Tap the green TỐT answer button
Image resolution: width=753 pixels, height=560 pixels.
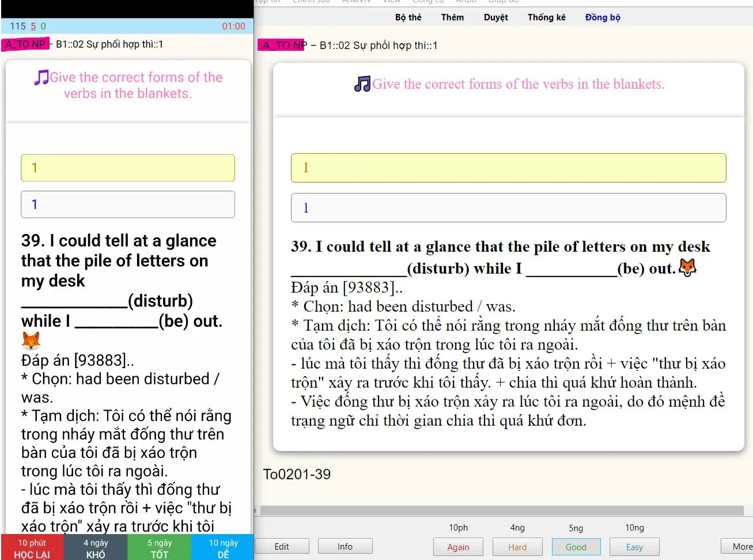(x=159, y=548)
